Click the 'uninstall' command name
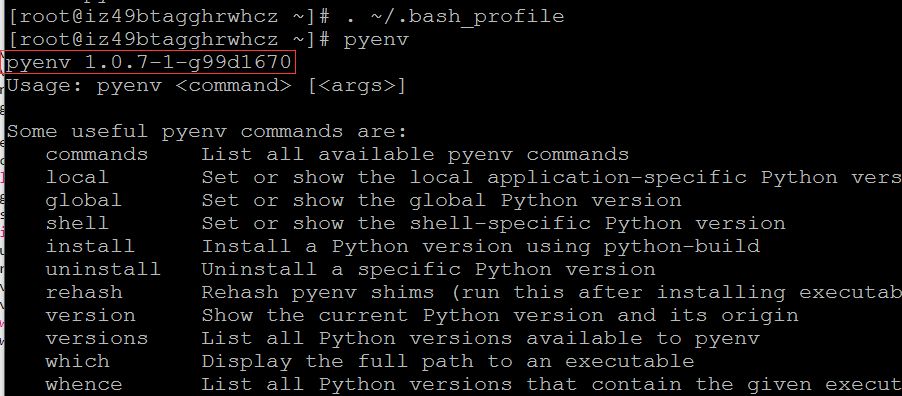902x396 pixels. [103, 269]
